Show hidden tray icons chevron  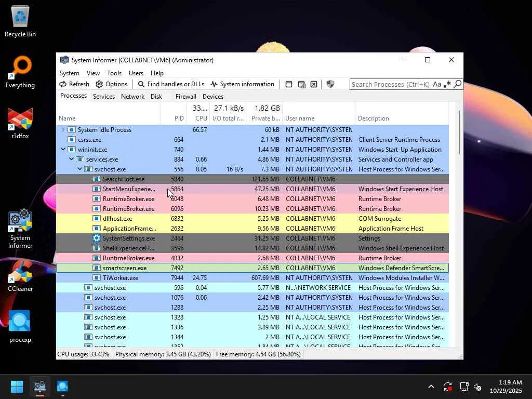(431, 387)
